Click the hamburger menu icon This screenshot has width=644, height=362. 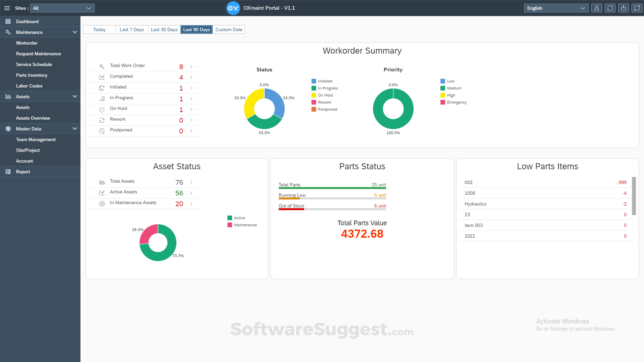pos(7,8)
